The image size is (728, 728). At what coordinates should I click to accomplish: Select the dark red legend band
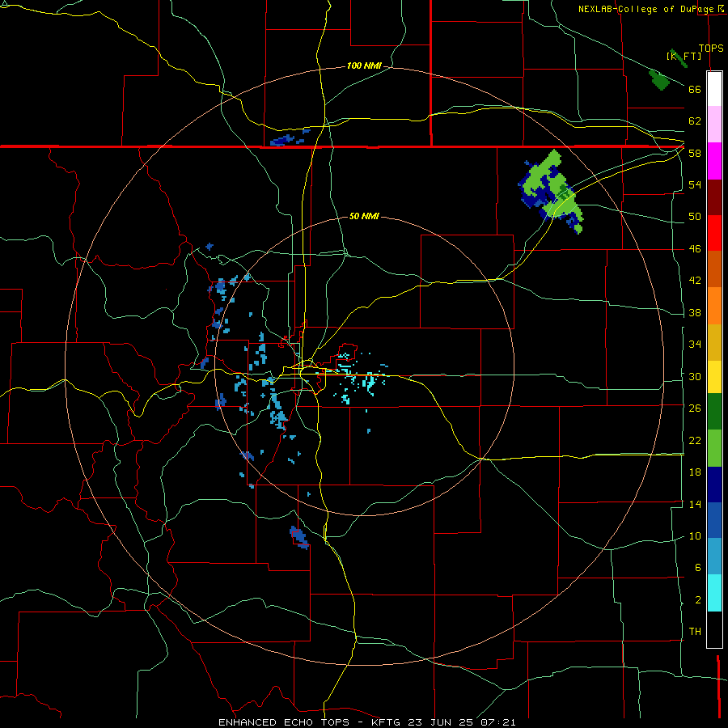pos(714,197)
